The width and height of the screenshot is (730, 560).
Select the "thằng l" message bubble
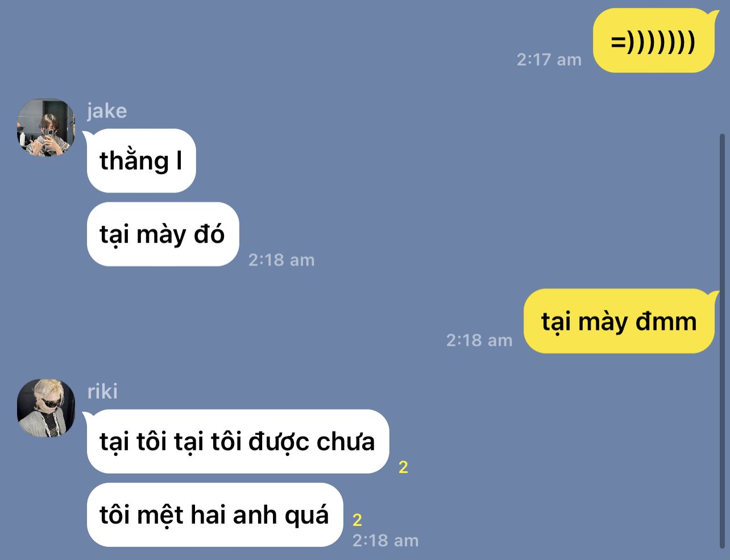141,161
